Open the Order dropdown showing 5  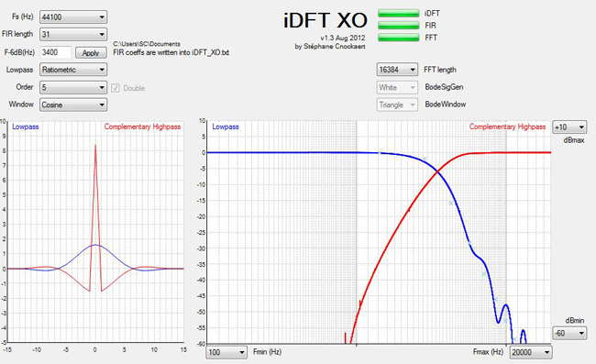73,87
